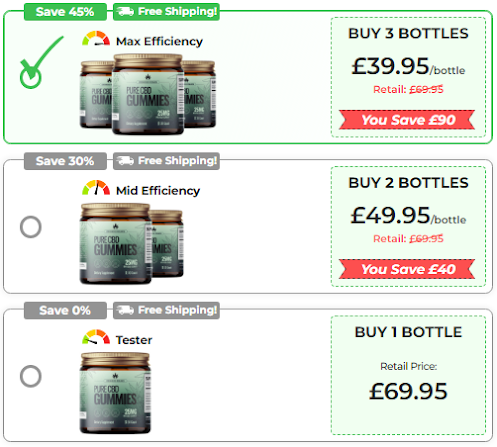Select the 1 bottle radio button
Viewport: 497px width, 447px height.
[31, 376]
